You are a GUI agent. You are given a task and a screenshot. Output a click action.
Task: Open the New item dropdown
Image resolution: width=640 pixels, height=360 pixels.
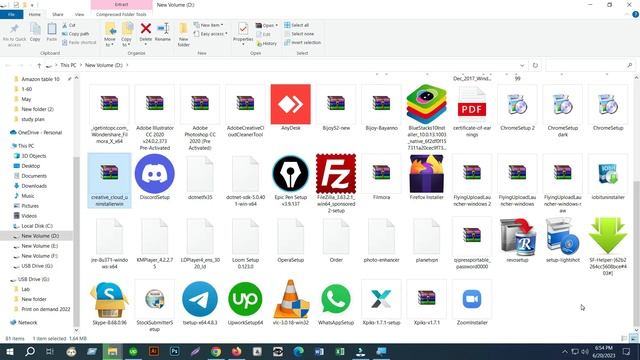click(x=209, y=25)
